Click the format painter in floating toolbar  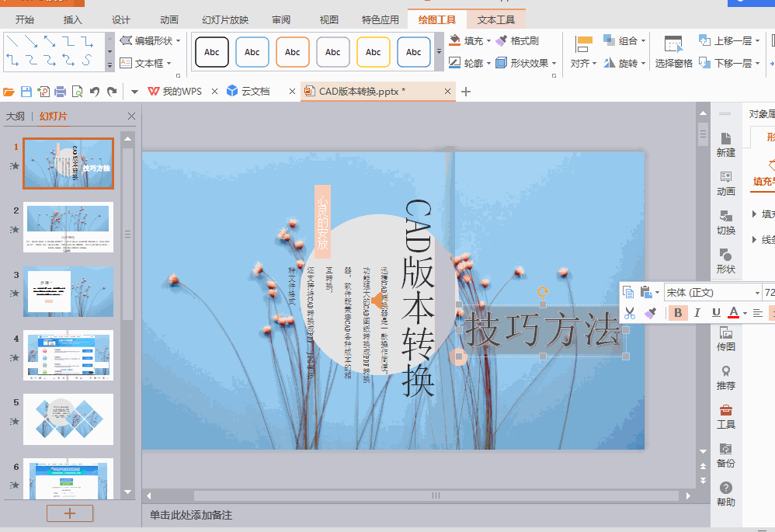pos(651,312)
